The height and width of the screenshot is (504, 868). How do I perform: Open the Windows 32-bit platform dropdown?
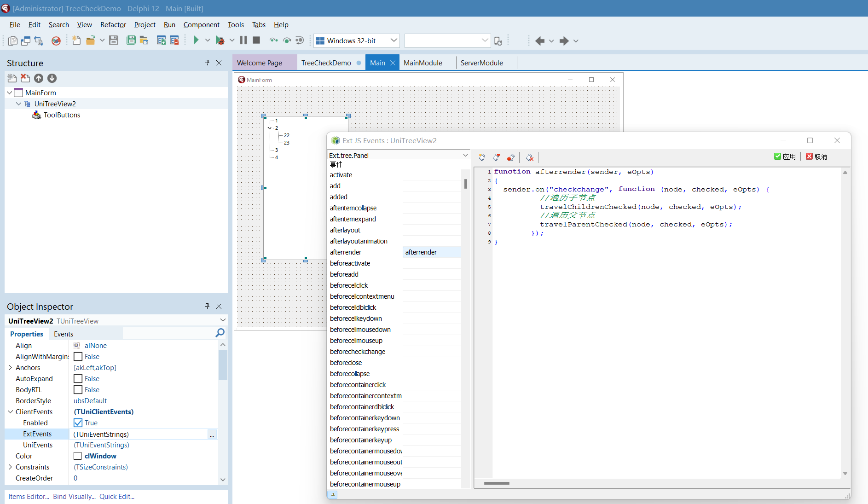[x=393, y=41]
